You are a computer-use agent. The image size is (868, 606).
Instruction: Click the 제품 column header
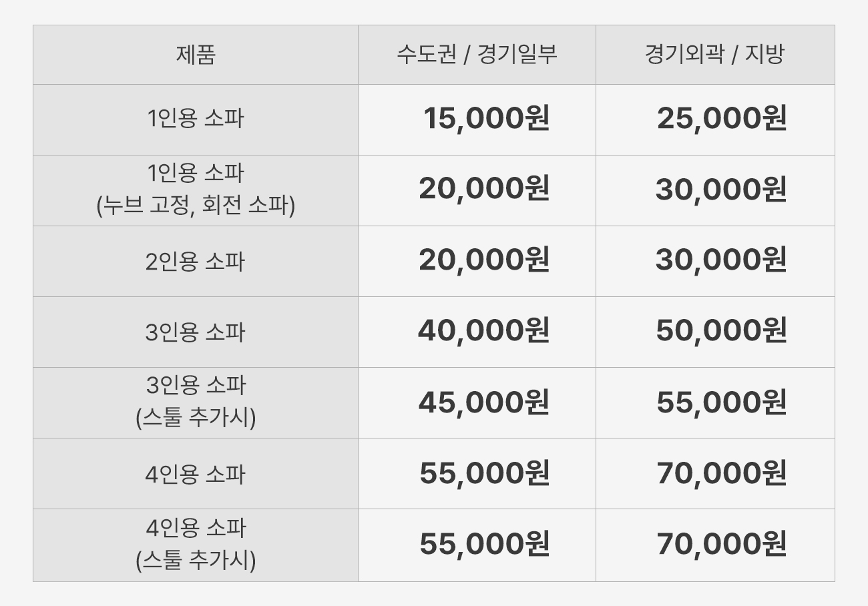tap(196, 55)
